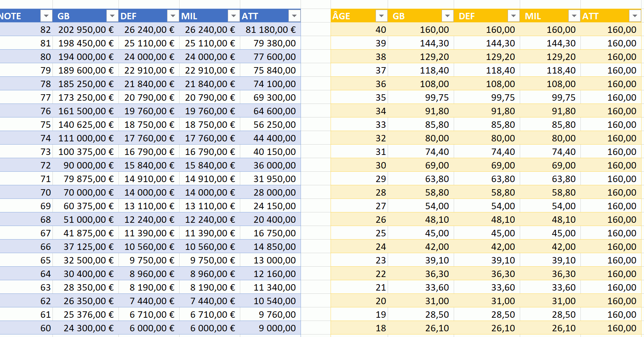Open the ATT filter in the yellow table
The image size is (644, 337).
635,16
